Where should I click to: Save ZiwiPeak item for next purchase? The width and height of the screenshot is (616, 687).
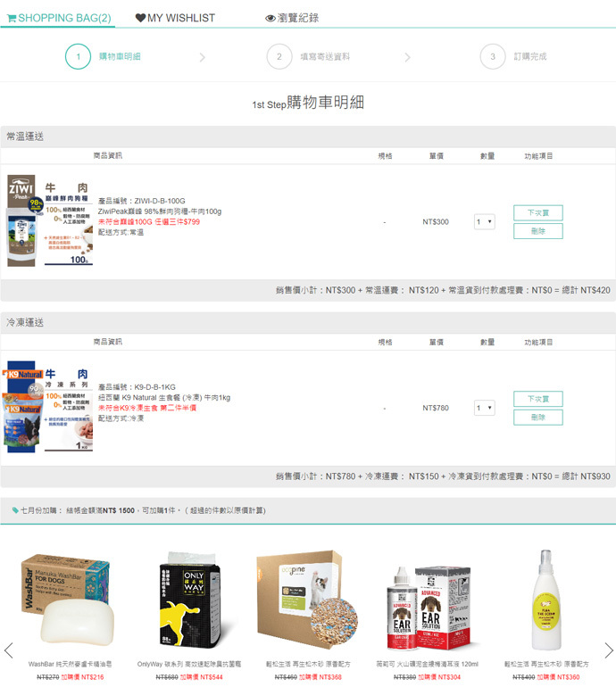538,213
